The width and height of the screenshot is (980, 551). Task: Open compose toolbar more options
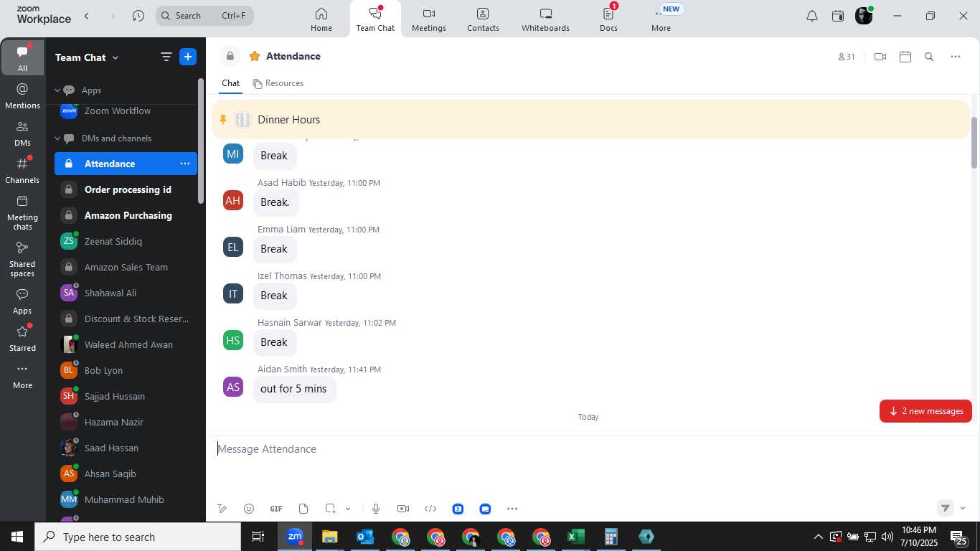coord(512,509)
